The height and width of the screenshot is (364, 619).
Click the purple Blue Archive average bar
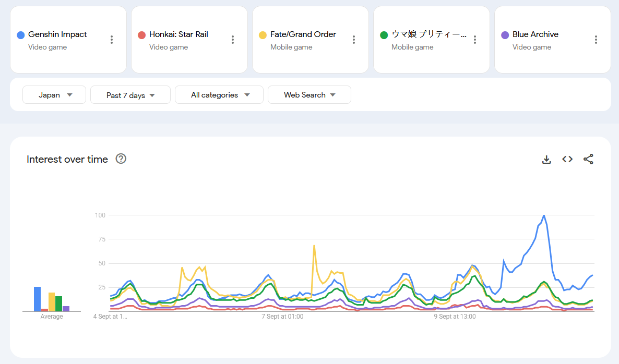(x=66, y=309)
